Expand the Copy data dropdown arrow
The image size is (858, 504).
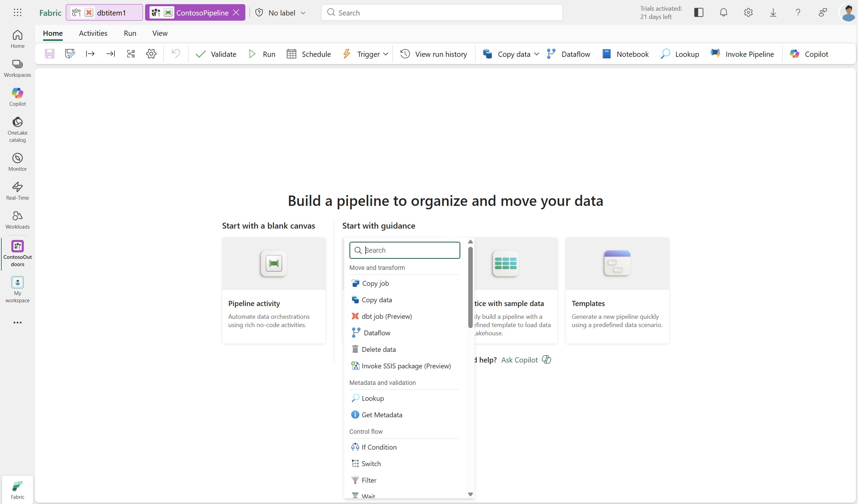click(x=537, y=54)
